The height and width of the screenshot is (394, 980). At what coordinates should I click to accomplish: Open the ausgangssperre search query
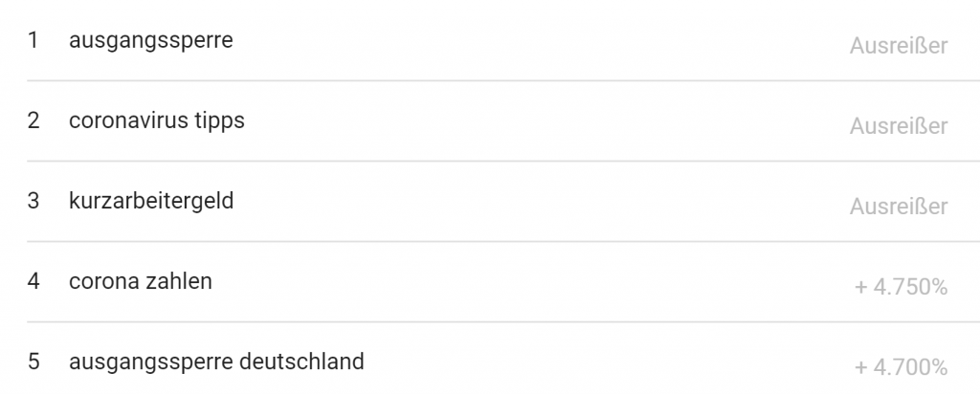[150, 41]
